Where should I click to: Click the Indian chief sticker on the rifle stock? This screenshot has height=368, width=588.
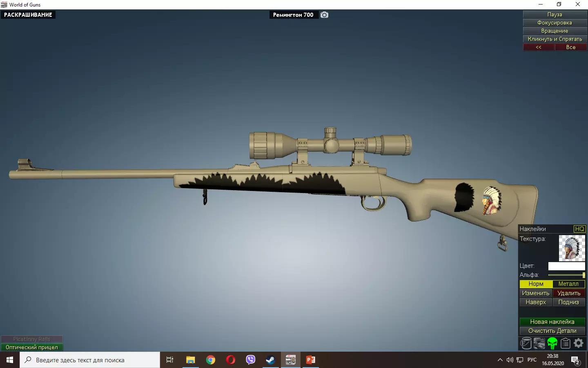[x=492, y=200]
